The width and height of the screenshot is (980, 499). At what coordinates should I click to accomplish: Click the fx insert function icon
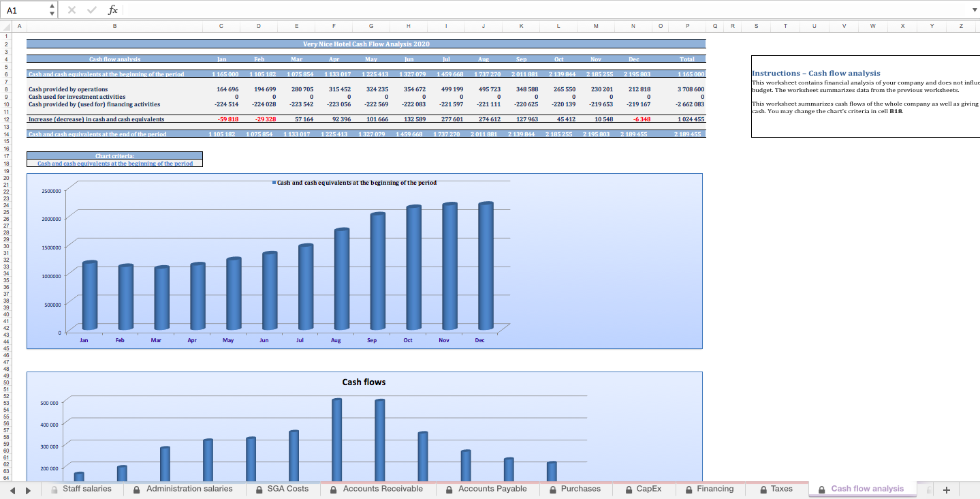coord(112,10)
